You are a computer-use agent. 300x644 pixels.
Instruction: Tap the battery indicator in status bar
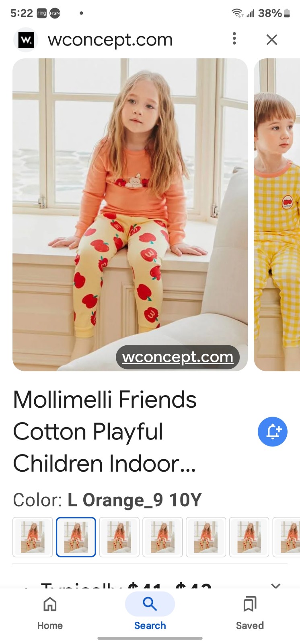[x=287, y=13]
